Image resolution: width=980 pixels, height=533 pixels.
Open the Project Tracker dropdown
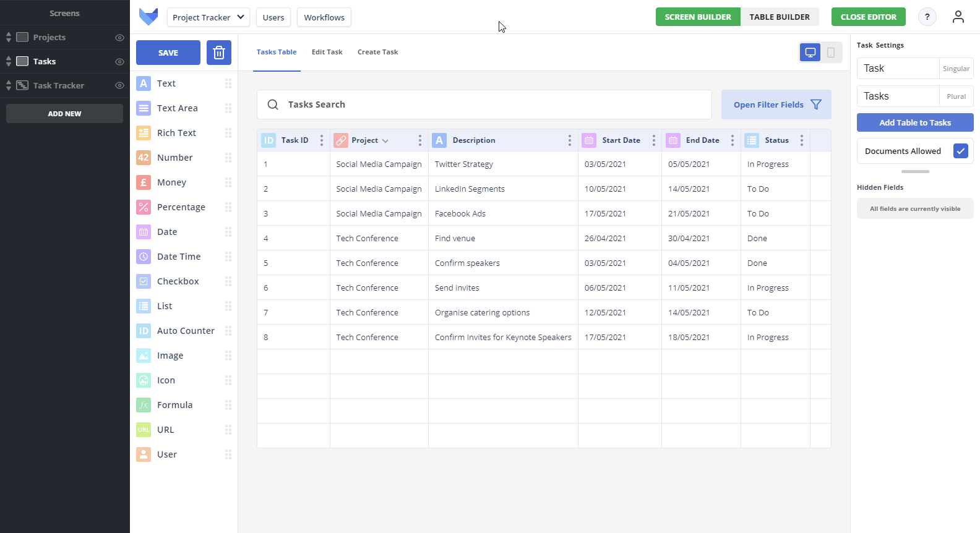click(x=208, y=17)
